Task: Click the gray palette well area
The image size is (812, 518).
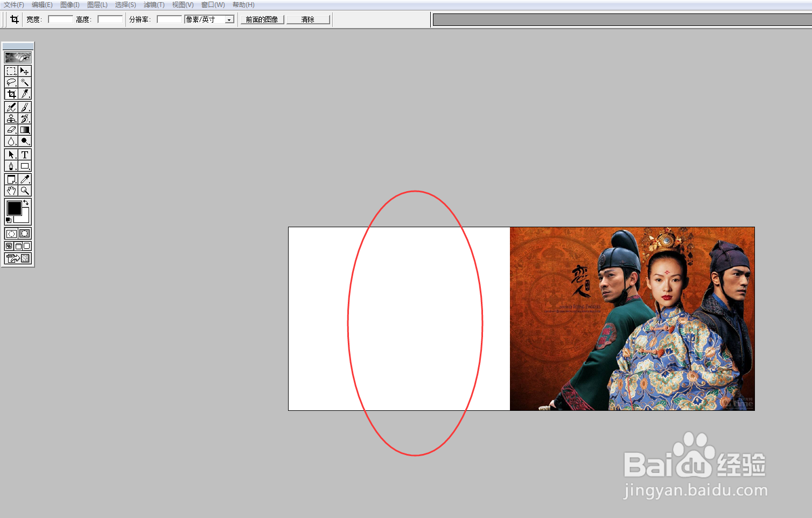Action: click(622, 20)
